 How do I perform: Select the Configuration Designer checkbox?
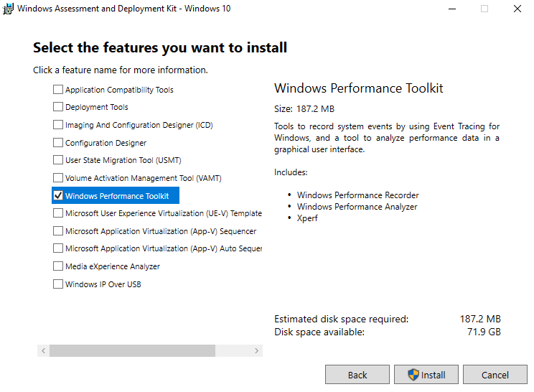(58, 143)
